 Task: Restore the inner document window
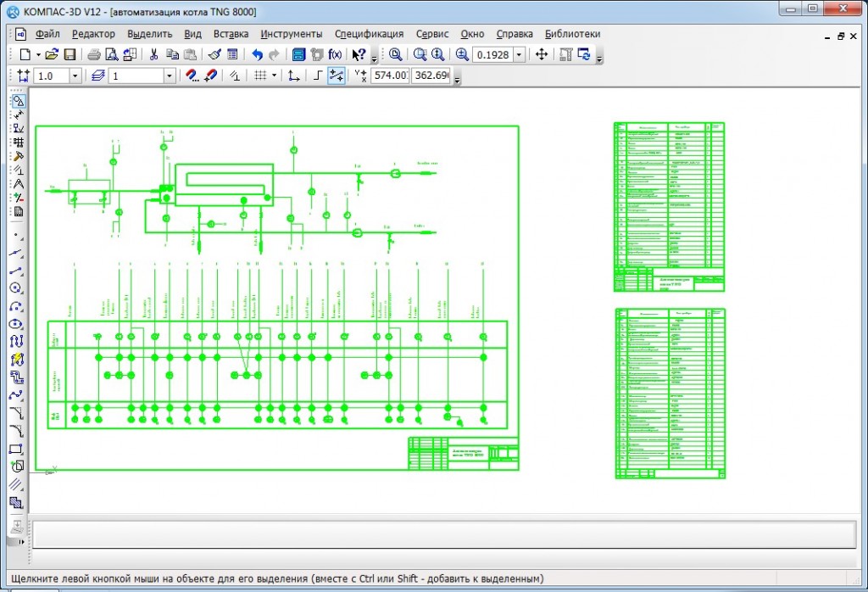pos(840,36)
